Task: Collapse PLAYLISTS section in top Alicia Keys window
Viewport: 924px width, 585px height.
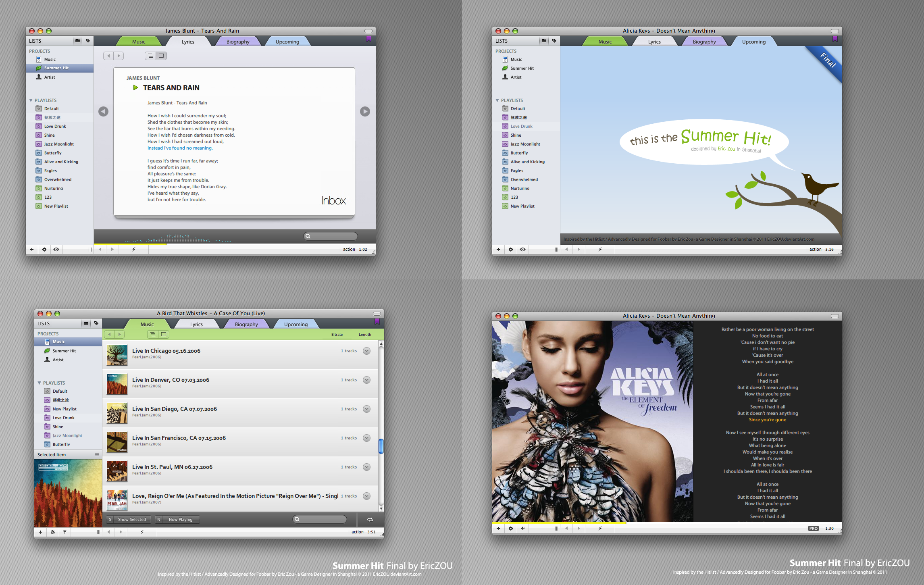Action: (x=497, y=100)
